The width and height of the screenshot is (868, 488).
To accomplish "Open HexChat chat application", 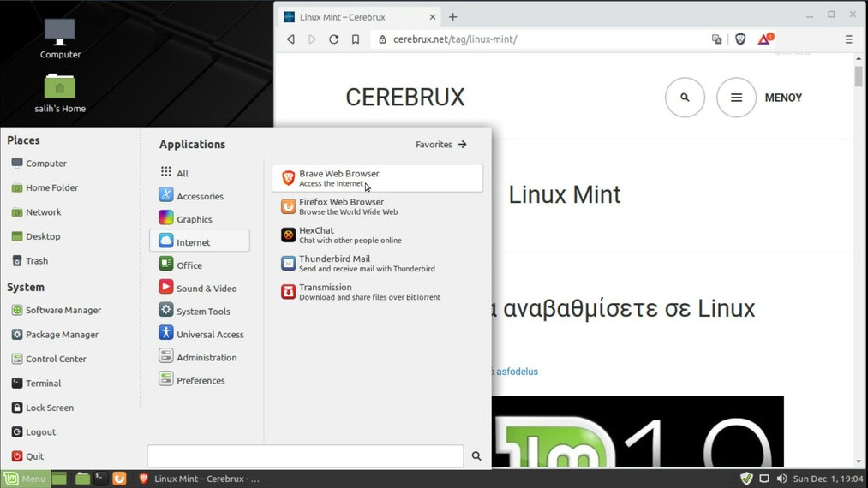I will [377, 235].
